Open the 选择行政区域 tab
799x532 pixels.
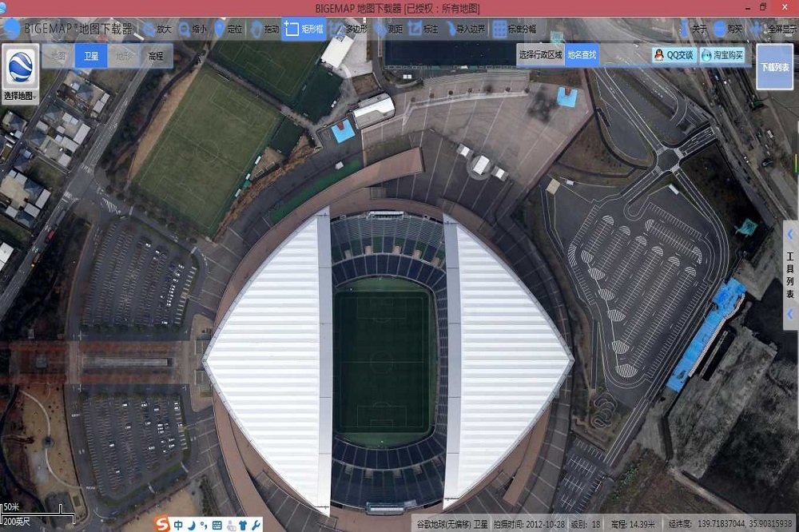pos(541,54)
